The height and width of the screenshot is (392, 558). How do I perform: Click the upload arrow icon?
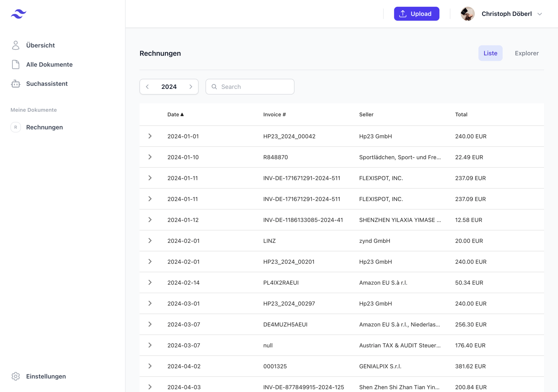point(403,14)
